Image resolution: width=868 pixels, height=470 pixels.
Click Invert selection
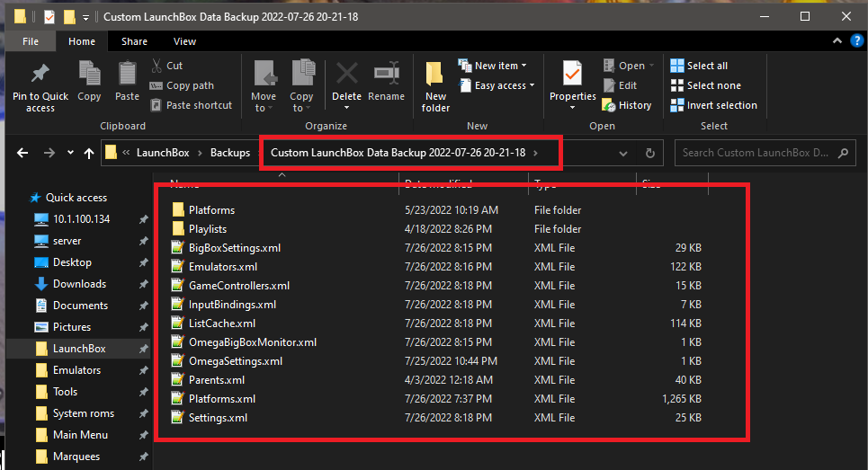pos(713,105)
